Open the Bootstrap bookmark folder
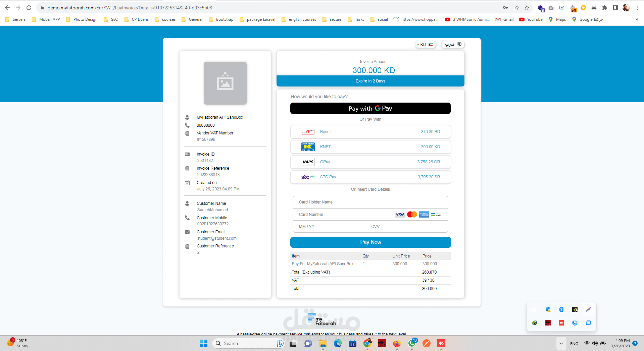The image size is (644, 351). coord(221,19)
